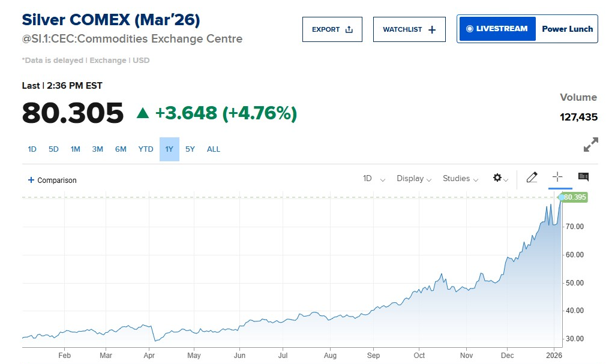Open the Studies dropdown
This screenshot has width=606, height=364.
(460, 179)
